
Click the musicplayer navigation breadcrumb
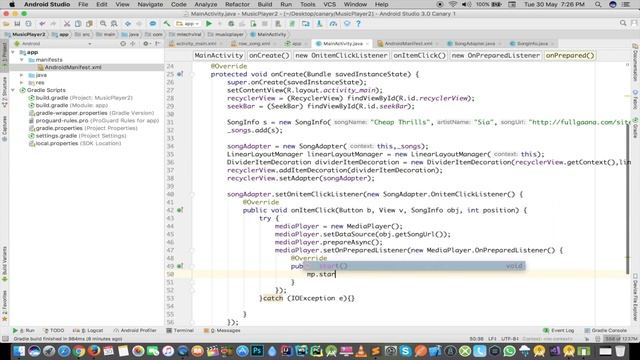[226, 34]
